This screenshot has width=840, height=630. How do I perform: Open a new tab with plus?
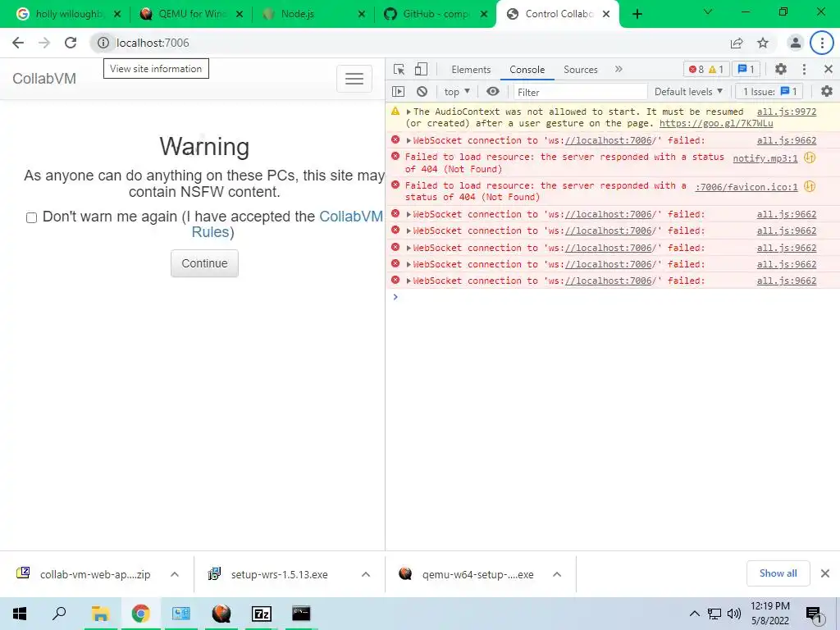tap(637, 14)
